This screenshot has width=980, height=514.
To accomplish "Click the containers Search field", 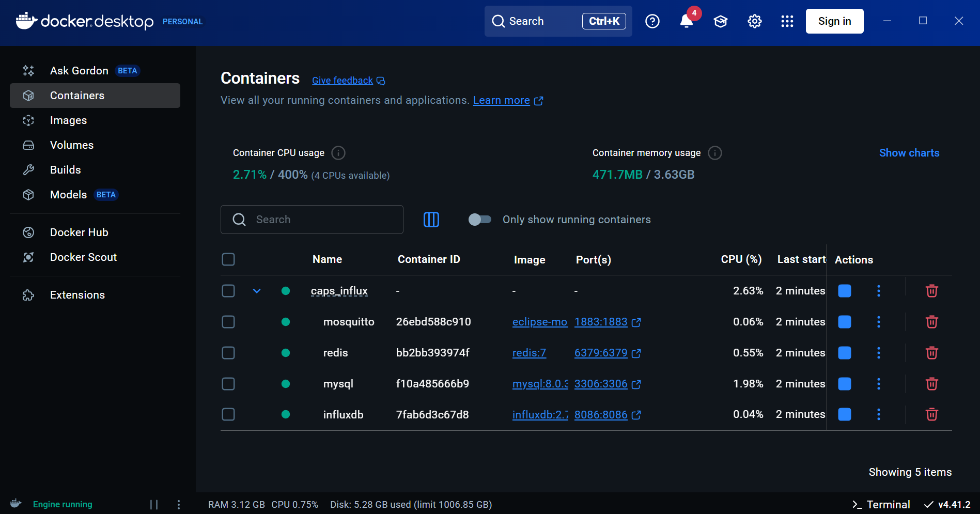I will tap(312, 220).
